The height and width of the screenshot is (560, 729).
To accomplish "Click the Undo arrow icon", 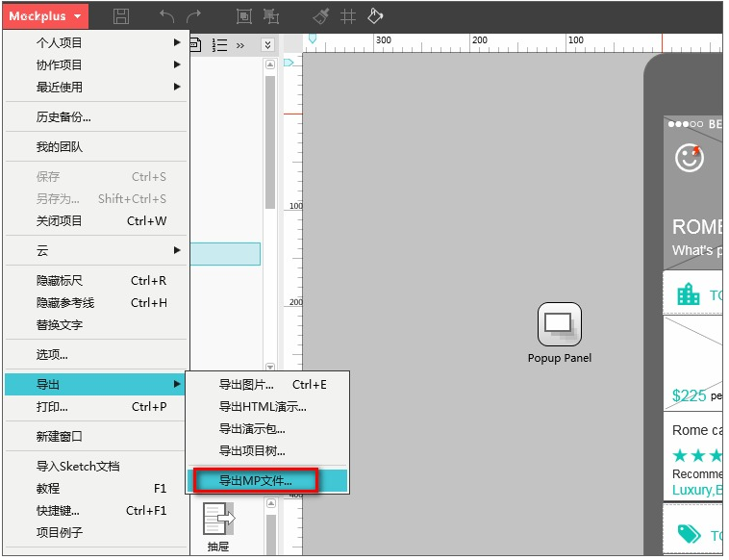I will (166, 16).
